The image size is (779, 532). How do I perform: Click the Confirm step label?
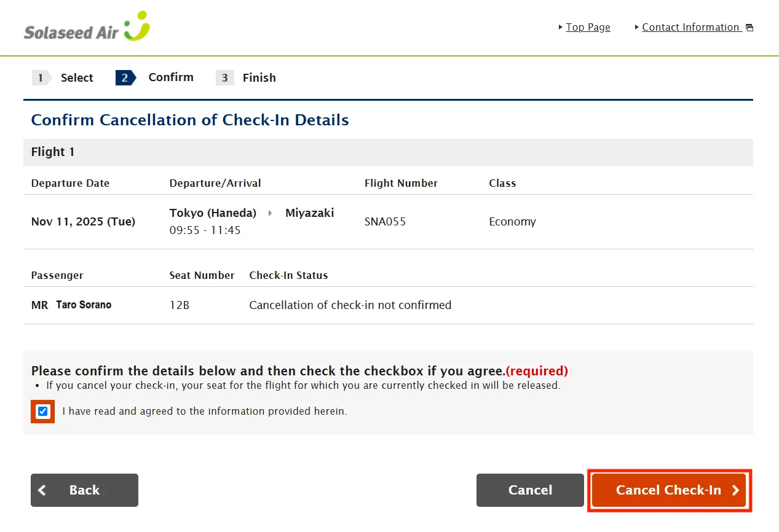[x=171, y=77]
